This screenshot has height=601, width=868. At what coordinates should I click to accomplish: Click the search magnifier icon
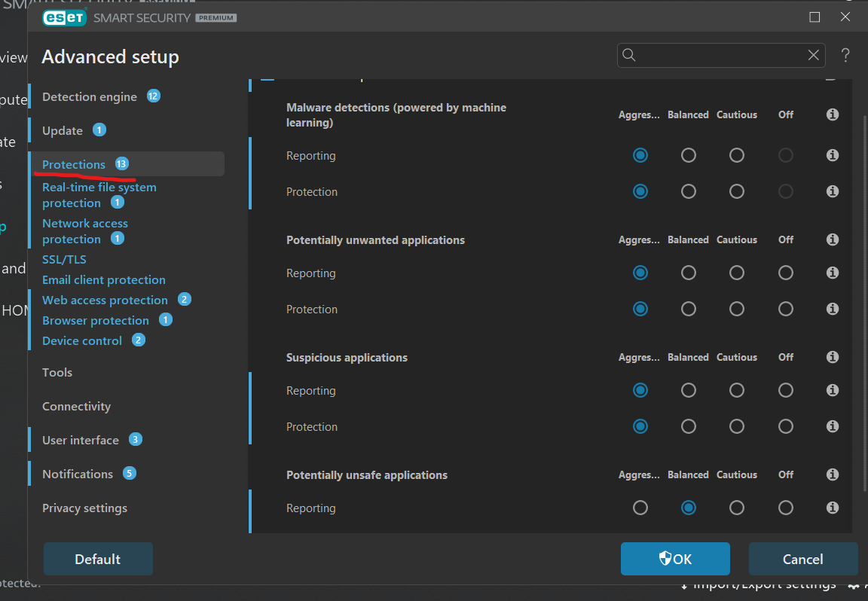[x=629, y=55]
